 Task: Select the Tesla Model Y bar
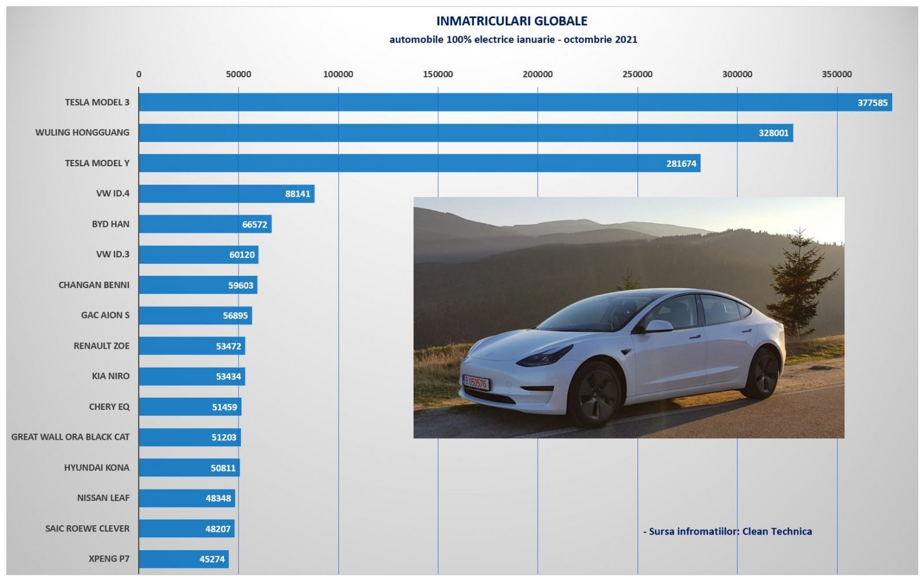pyautogui.click(x=419, y=163)
